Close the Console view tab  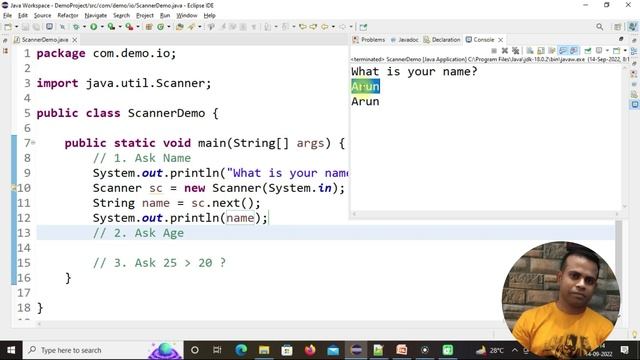(500, 40)
